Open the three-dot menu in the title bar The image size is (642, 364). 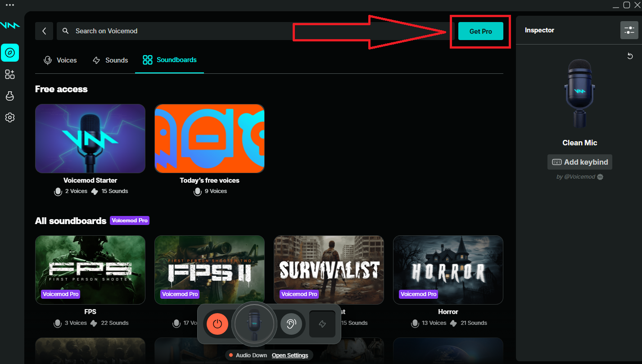click(x=10, y=5)
